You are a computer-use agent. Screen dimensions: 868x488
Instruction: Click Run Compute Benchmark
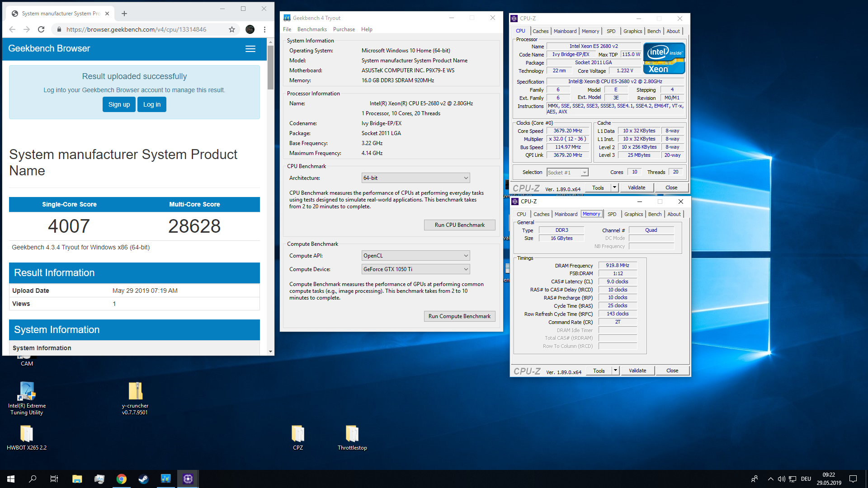coord(459,316)
